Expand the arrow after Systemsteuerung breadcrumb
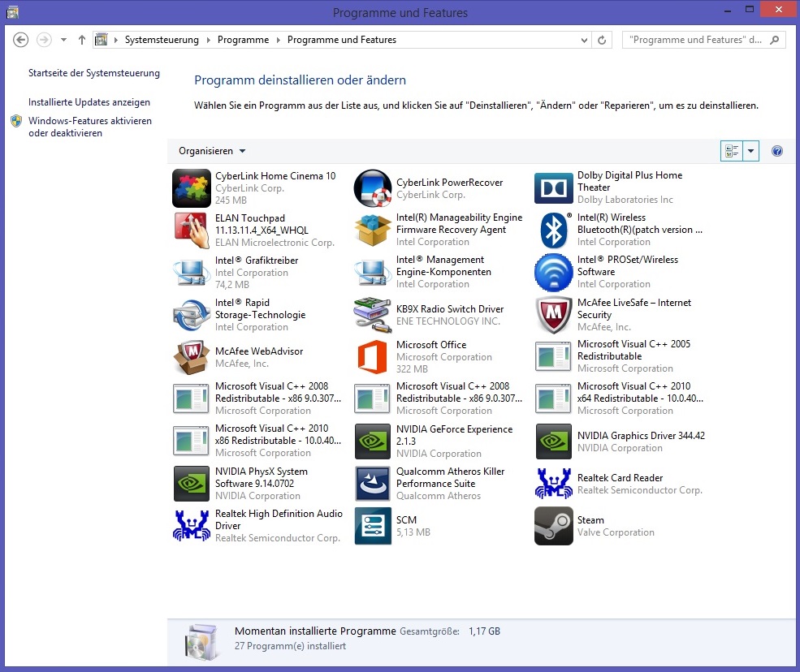Image resolution: width=800 pixels, height=672 pixels. click(208, 40)
